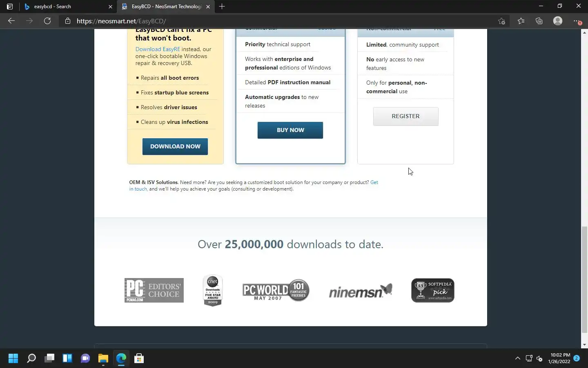Click 'Resolves driver issues' text
Screen dimensions: 588x368
(x=169, y=107)
